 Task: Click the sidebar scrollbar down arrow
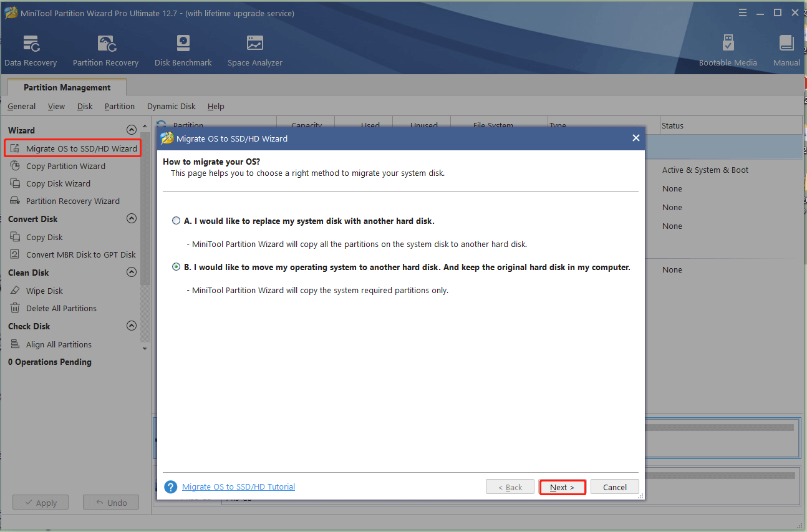click(x=145, y=349)
